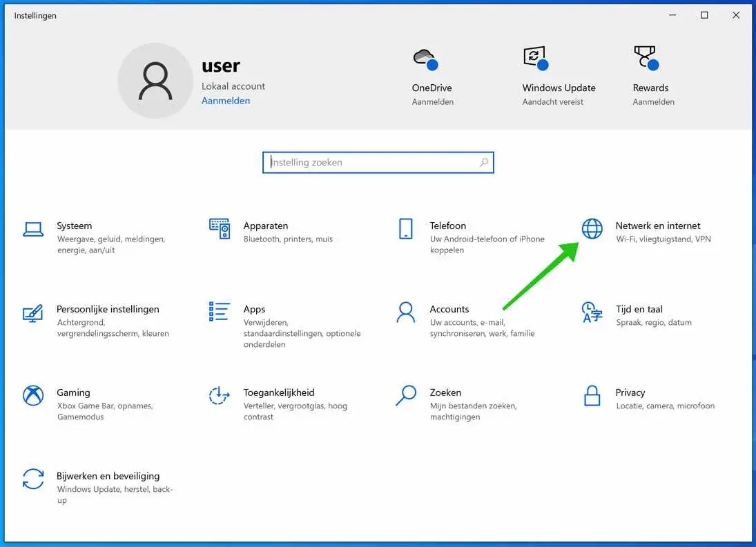Click the 'Lokaal account' label
Screen dimensions: 756x547
tap(233, 86)
